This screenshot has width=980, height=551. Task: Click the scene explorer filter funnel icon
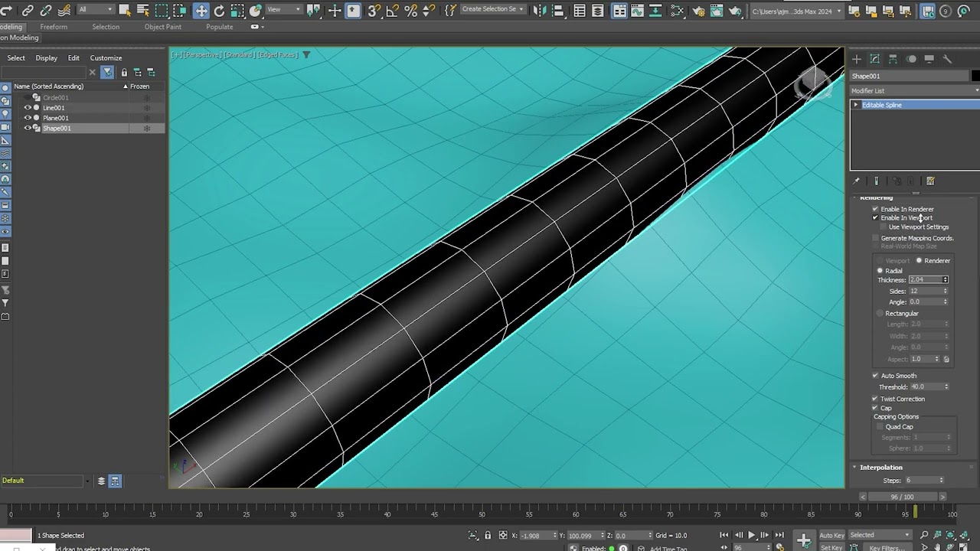click(x=107, y=72)
